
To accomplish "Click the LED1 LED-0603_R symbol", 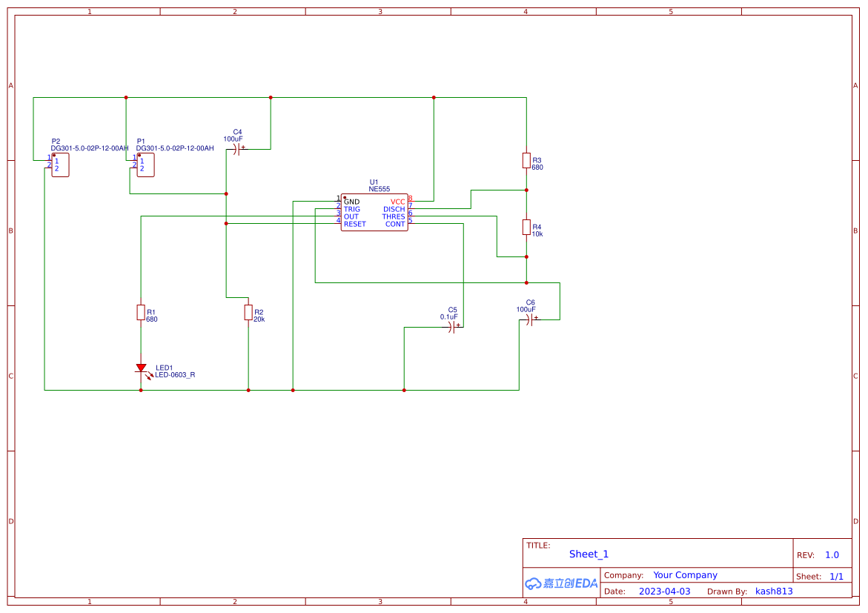I will [x=142, y=368].
